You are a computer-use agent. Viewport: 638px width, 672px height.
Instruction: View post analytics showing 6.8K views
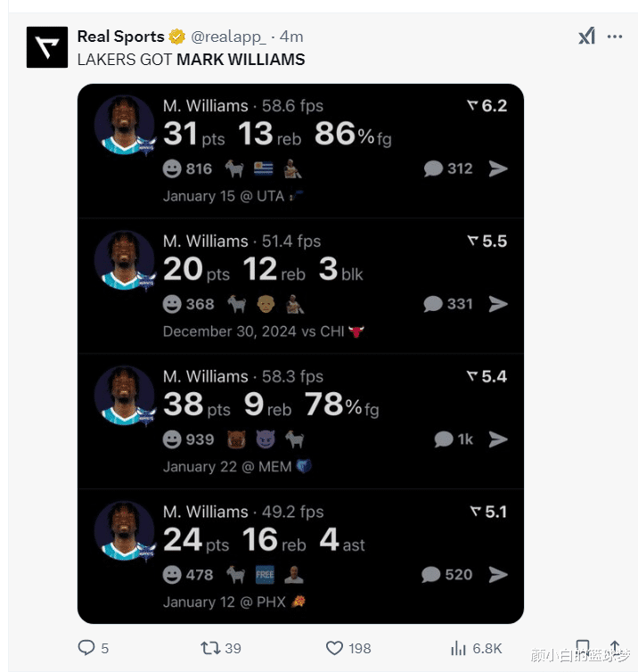[458, 648]
